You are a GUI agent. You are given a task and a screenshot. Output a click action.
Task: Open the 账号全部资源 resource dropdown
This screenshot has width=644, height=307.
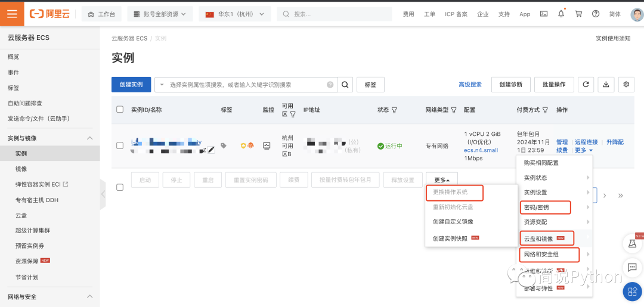(160, 14)
